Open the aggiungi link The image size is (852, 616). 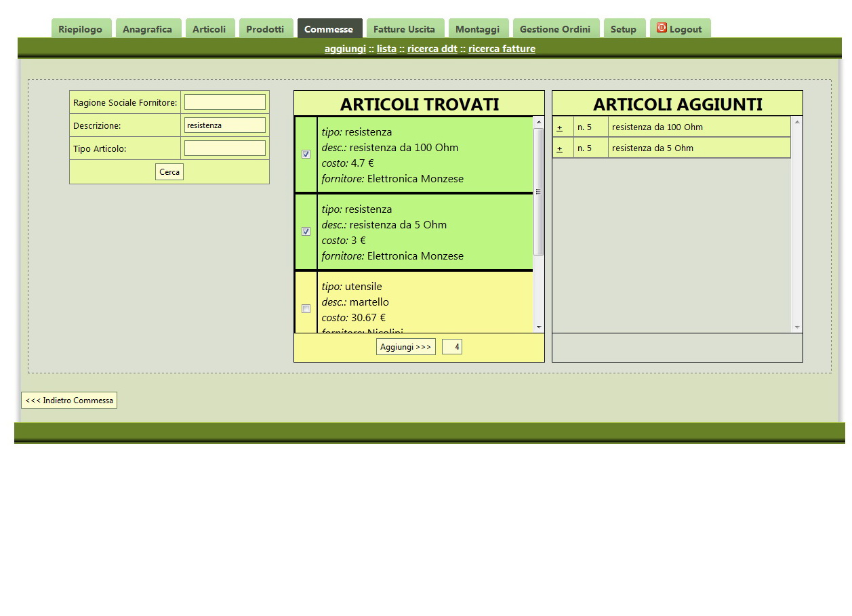tap(345, 48)
